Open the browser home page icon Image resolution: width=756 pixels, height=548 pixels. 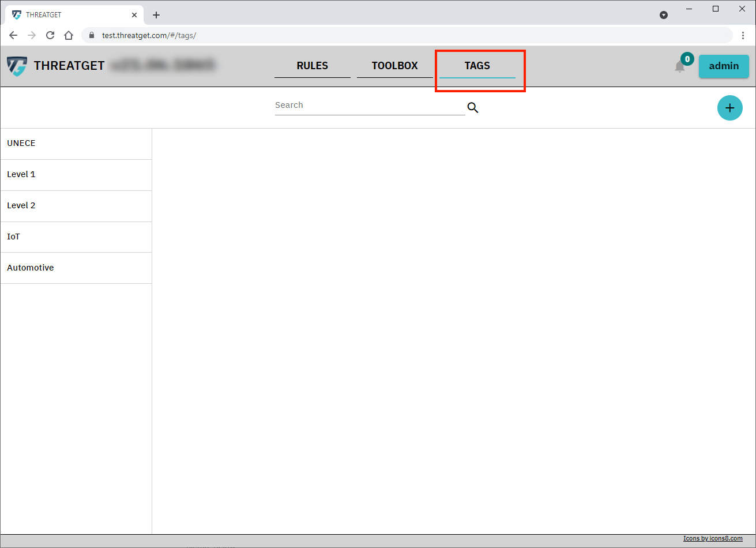click(x=69, y=35)
